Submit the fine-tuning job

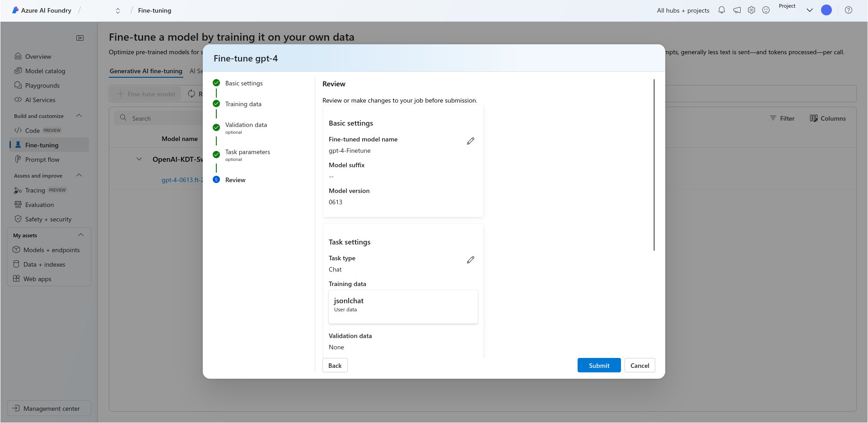point(599,365)
